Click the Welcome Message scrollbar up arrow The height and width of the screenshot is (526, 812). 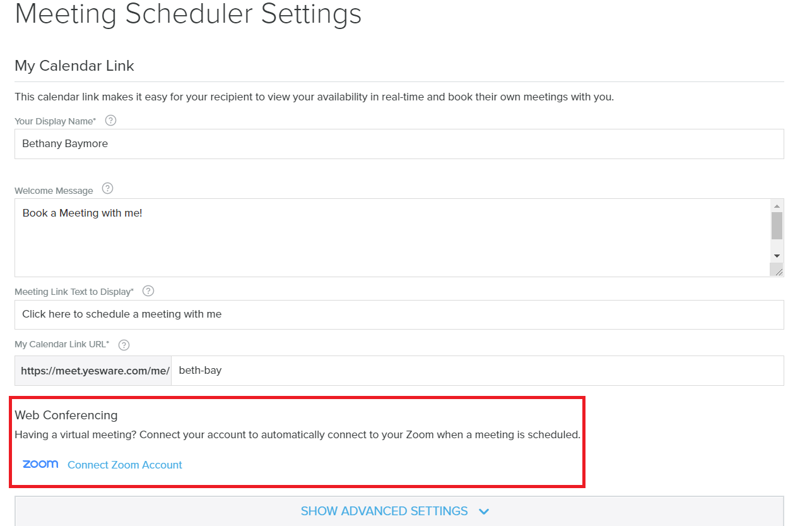click(x=777, y=206)
